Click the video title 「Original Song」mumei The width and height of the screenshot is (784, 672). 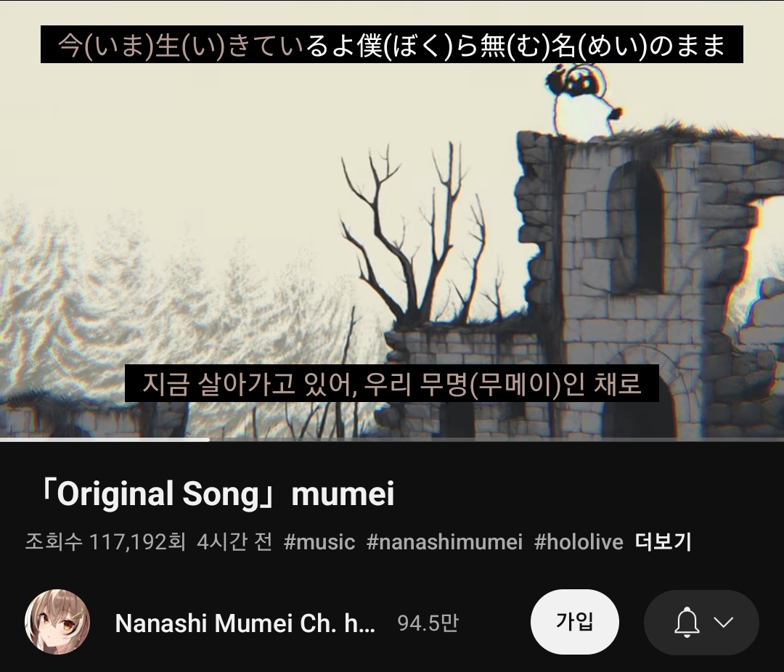[216, 494]
